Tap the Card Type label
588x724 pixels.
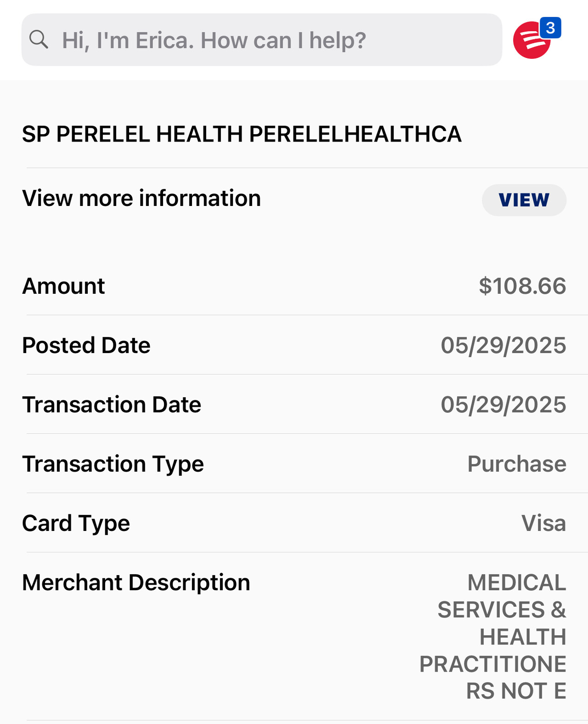click(76, 523)
